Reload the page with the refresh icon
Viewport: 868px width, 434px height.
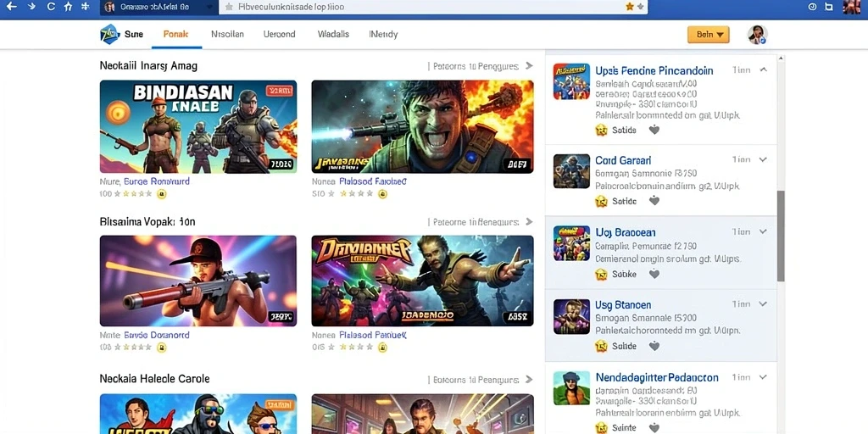pos(51,7)
